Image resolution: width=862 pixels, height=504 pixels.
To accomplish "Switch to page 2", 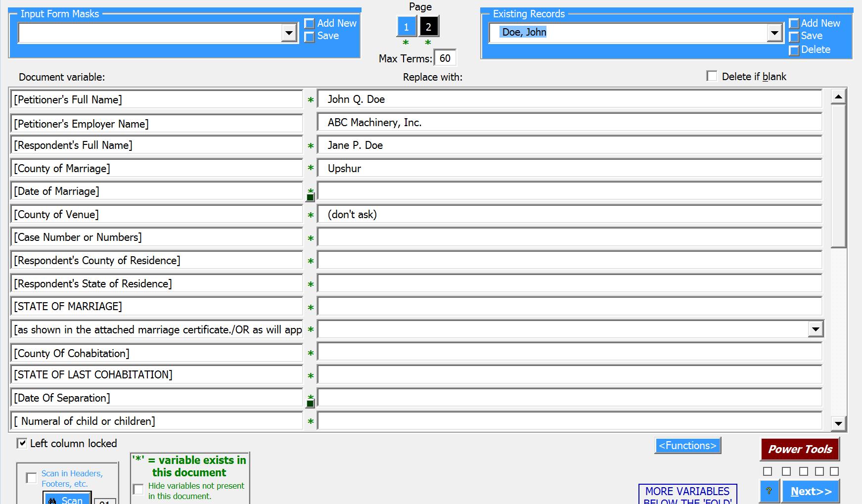I will (x=429, y=27).
